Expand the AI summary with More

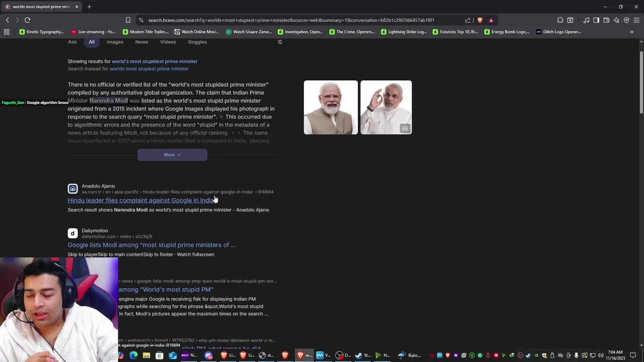click(172, 155)
